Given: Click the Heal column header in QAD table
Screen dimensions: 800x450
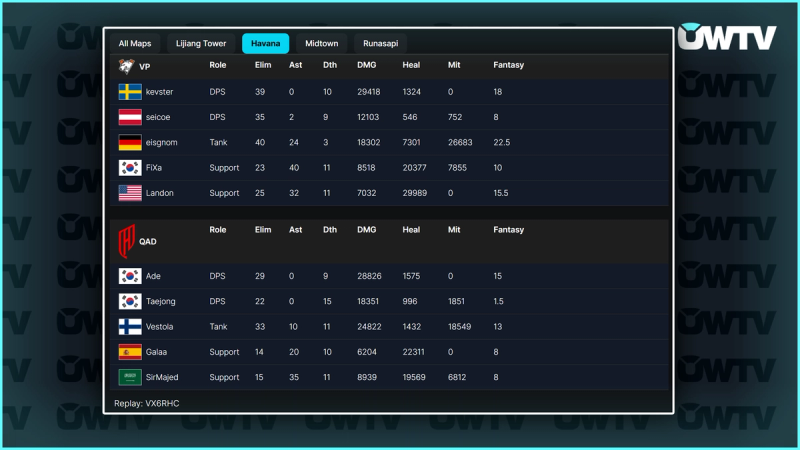Looking at the screenshot, I should point(411,230).
